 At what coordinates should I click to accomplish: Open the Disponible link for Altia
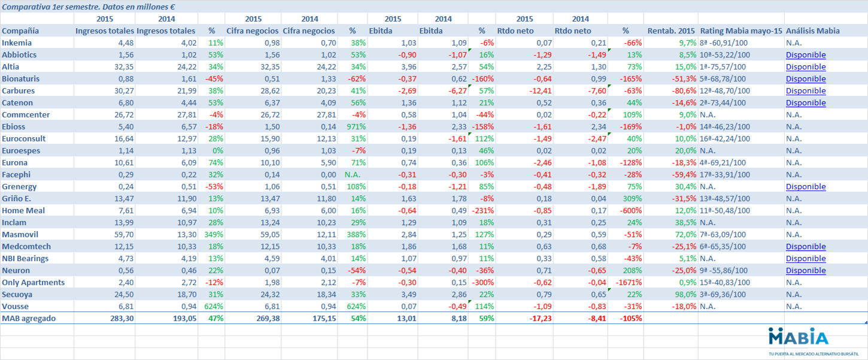coord(806,66)
